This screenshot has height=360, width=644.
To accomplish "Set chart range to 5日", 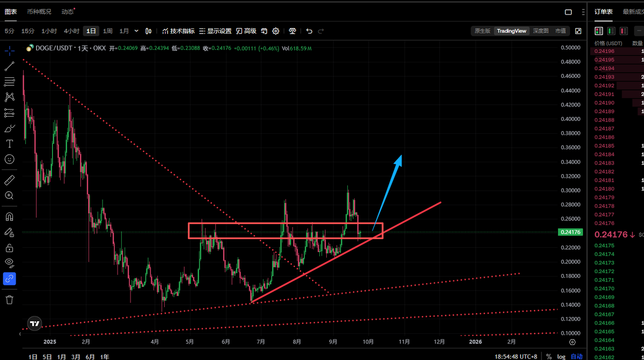I will [47, 356].
